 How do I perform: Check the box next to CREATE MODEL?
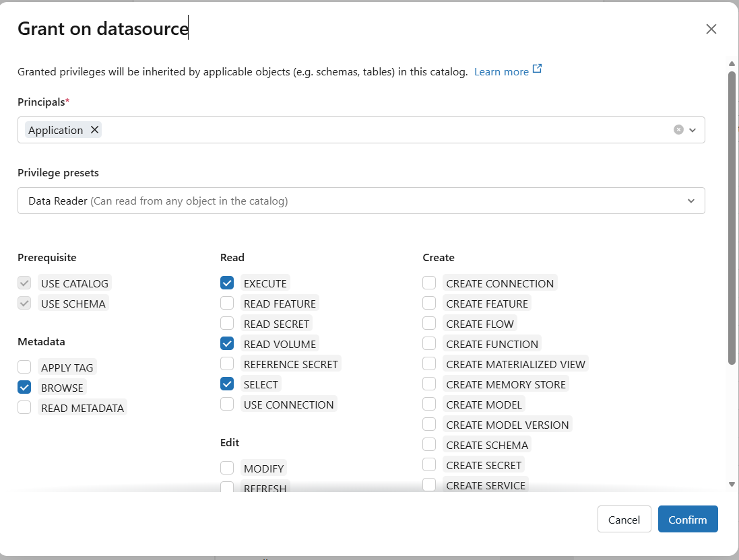click(429, 404)
